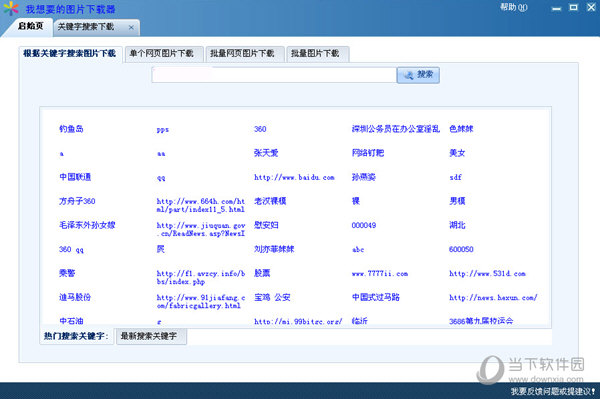600x399 pixels.
Task: Click keyword 中国联通
Action: click(75, 177)
